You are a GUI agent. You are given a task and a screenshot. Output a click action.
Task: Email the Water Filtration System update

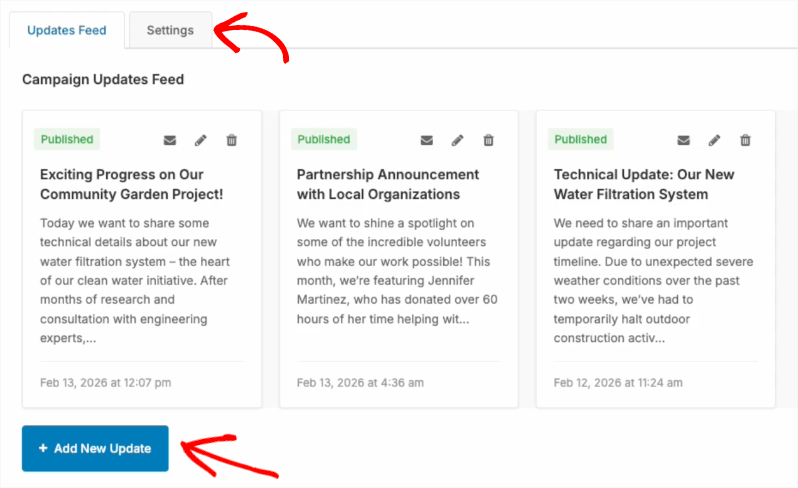click(x=684, y=140)
